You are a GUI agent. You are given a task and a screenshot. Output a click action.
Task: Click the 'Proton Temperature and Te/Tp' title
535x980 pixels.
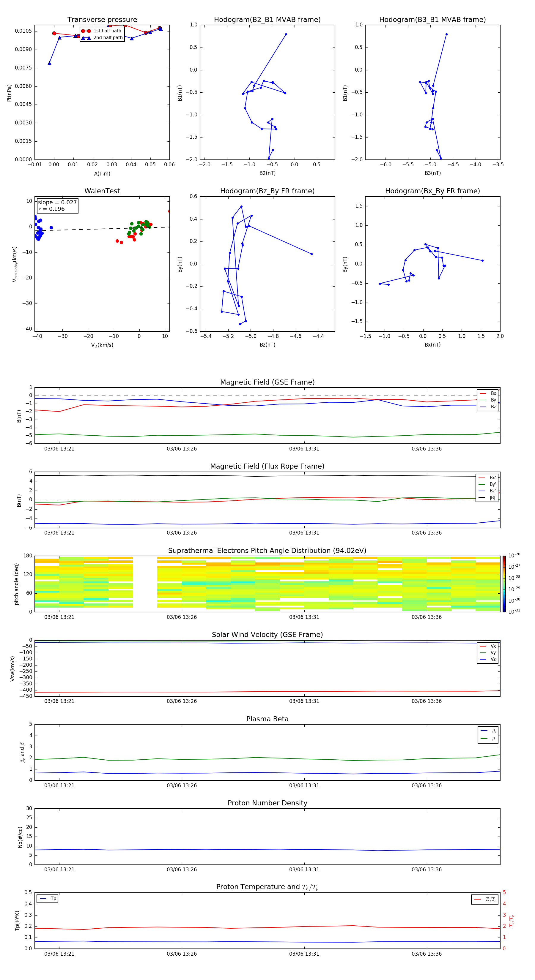tap(267, 887)
